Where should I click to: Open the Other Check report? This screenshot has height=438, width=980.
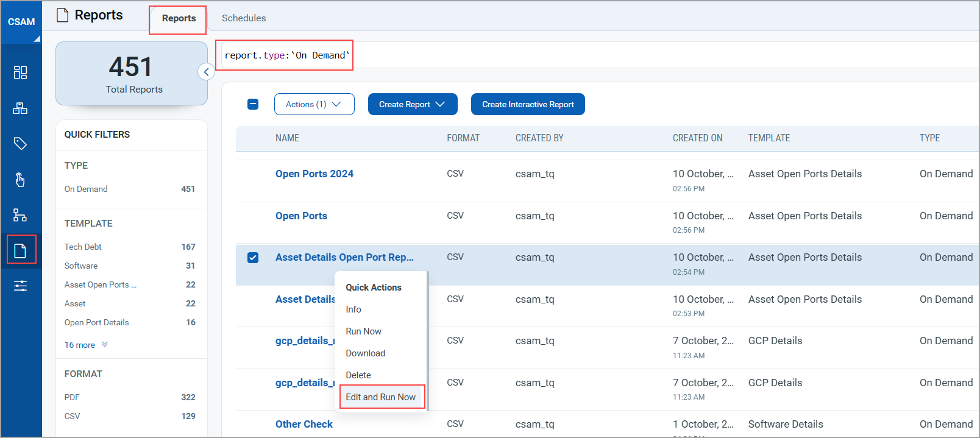[x=304, y=424]
